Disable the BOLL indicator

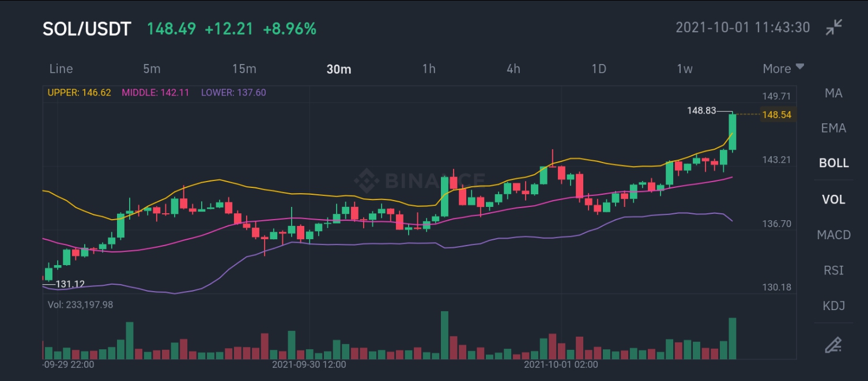pyautogui.click(x=833, y=163)
